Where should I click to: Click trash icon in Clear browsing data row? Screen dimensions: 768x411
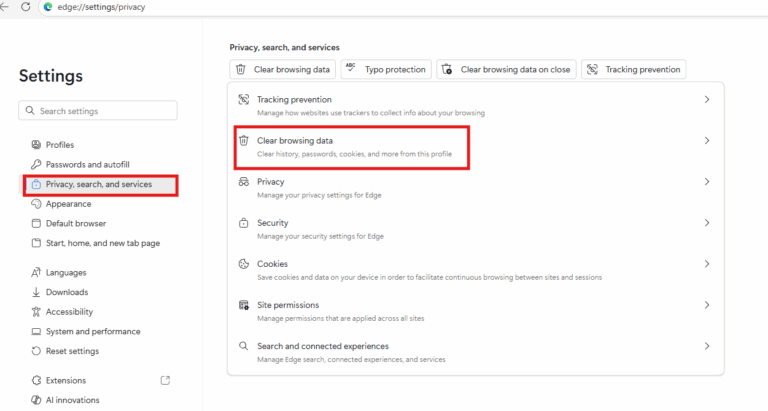(243, 141)
